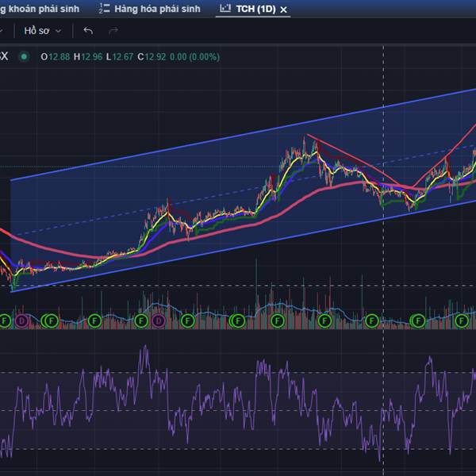Click the green market status dot
Image resolution: width=476 pixels, height=476 pixels.
coord(24,56)
